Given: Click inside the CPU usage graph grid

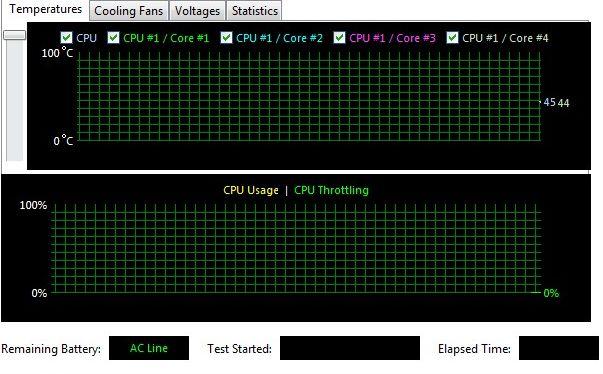Looking at the screenshot, I should coord(296,249).
